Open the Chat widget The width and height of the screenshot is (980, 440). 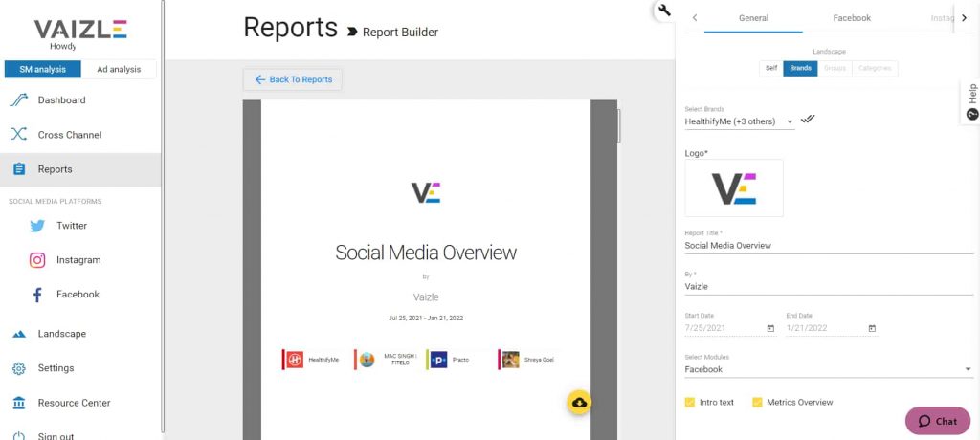coord(938,421)
